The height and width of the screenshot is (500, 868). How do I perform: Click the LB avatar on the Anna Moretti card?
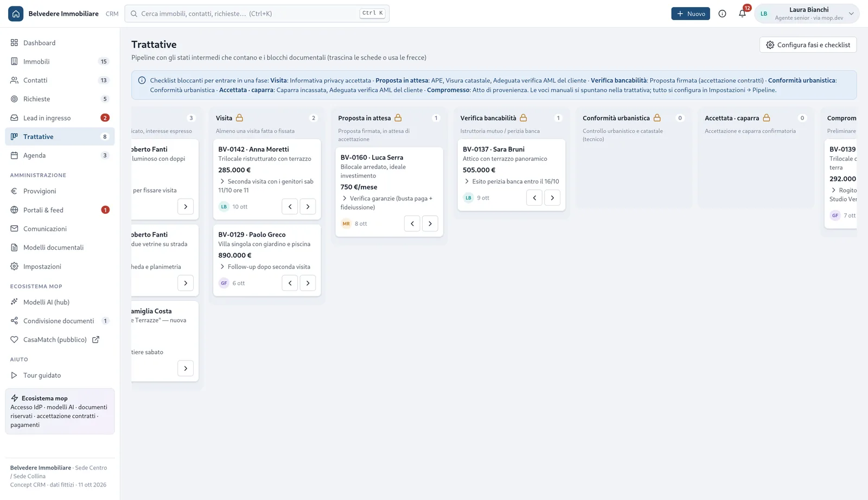(x=224, y=207)
